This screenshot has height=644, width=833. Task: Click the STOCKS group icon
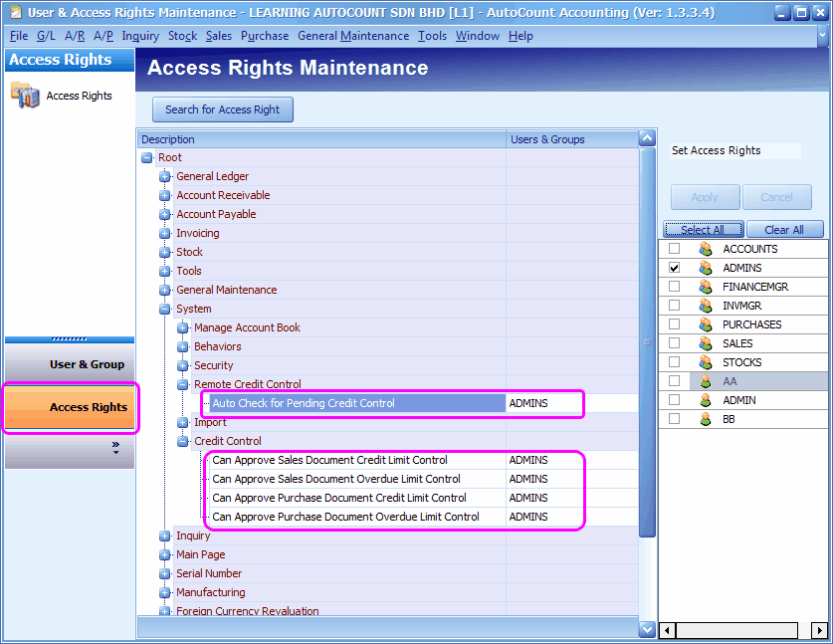click(x=706, y=362)
